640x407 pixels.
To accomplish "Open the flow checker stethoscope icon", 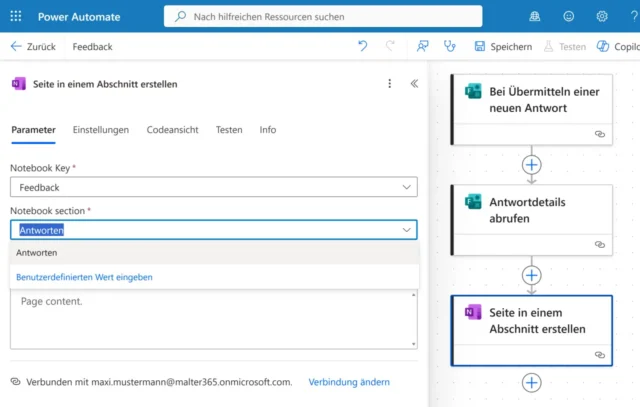I will click(450, 46).
